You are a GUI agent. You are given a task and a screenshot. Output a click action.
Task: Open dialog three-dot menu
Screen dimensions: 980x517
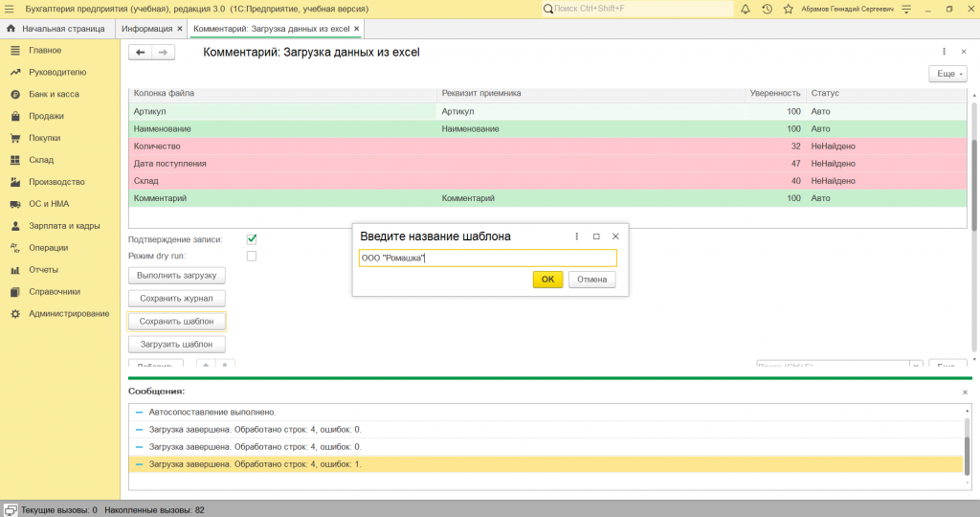click(x=576, y=236)
